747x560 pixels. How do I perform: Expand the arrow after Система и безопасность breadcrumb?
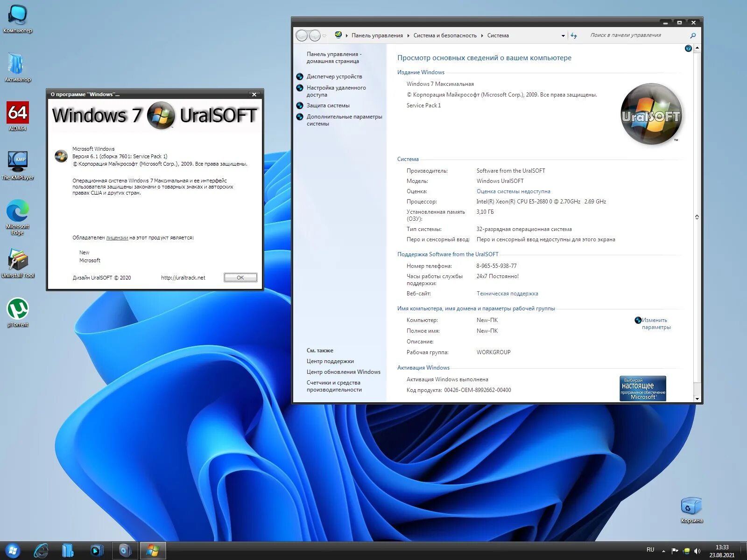click(482, 35)
